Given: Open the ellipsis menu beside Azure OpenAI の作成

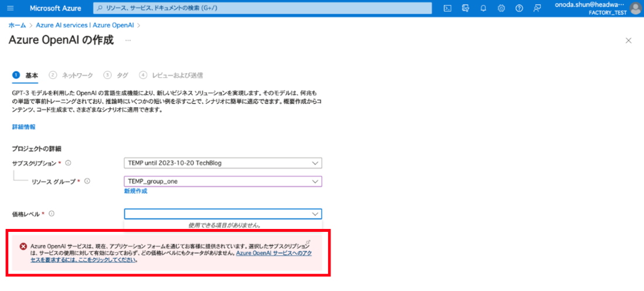Looking at the screenshot, I should click(128, 40).
